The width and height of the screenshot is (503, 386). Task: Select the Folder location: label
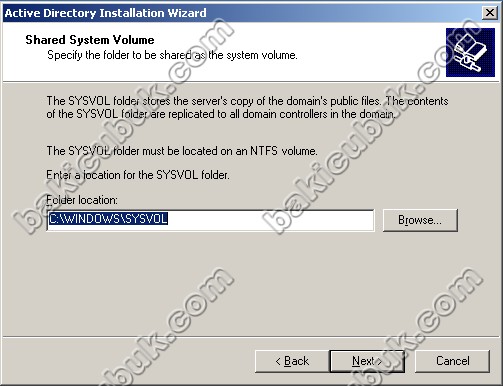[x=82, y=200]
